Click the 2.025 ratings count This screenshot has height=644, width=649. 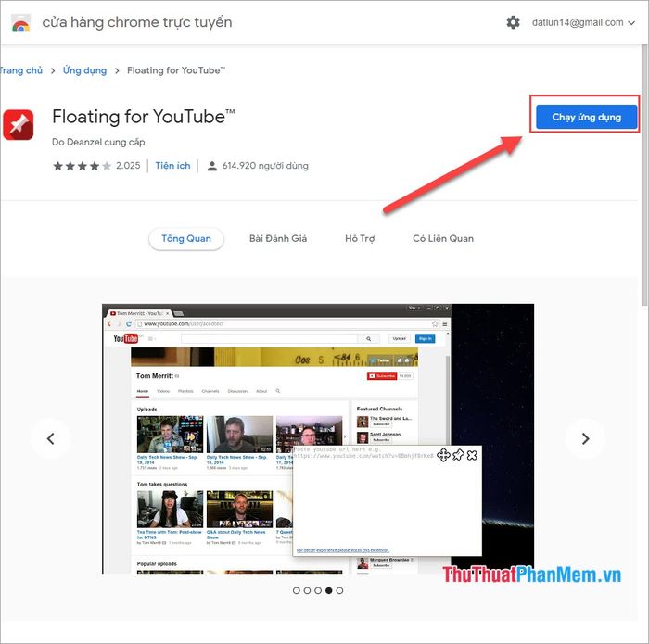click(128, 166)
